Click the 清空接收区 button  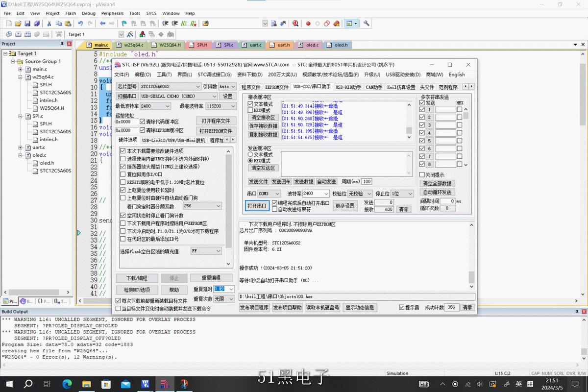point(264,118)
